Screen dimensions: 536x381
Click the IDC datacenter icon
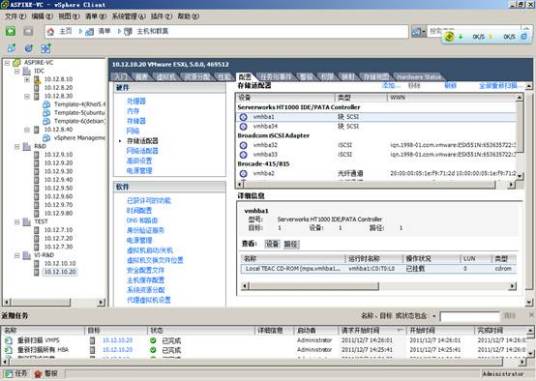click(x=27, y=71)
